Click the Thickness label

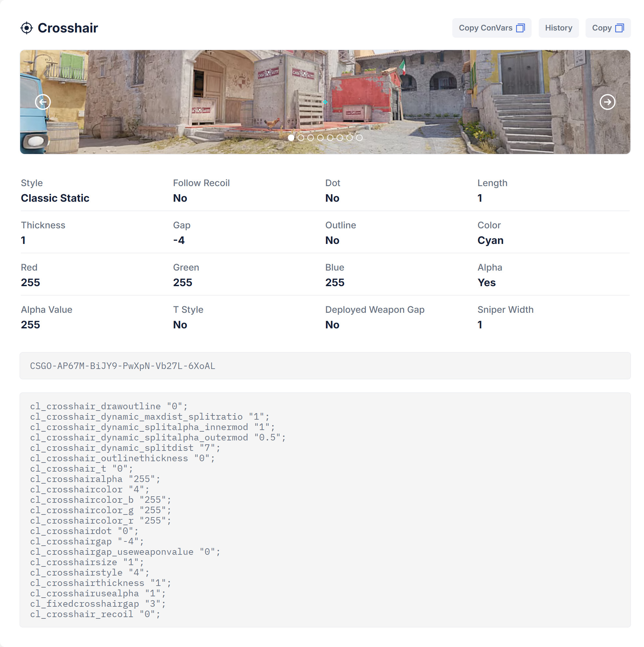pos(43,225)
